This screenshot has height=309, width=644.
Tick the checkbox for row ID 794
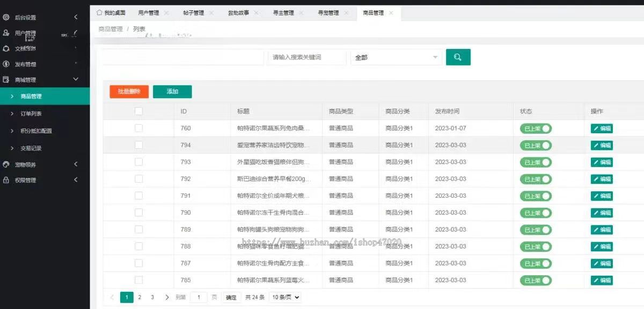tap(138, 145)
